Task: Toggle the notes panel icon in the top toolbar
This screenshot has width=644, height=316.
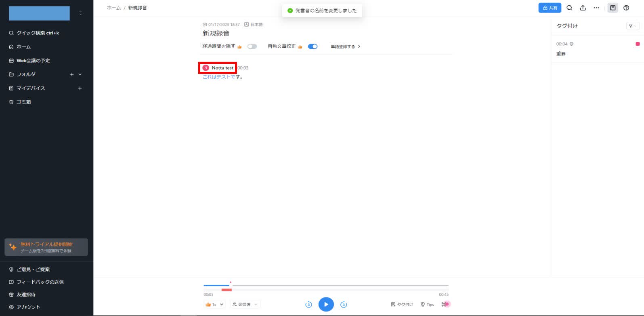Action: [x=613, y=8]
